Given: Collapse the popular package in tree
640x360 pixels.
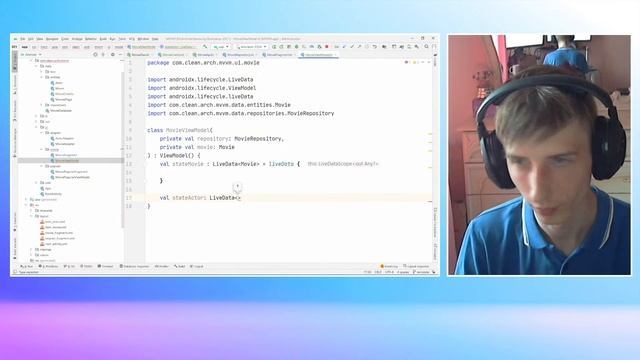Looking at the screenshot, I should coord(42,166).
